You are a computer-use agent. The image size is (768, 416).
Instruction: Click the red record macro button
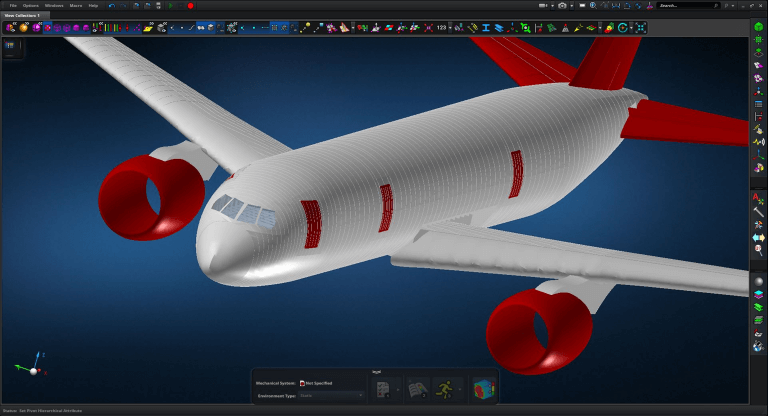[191, 5]
